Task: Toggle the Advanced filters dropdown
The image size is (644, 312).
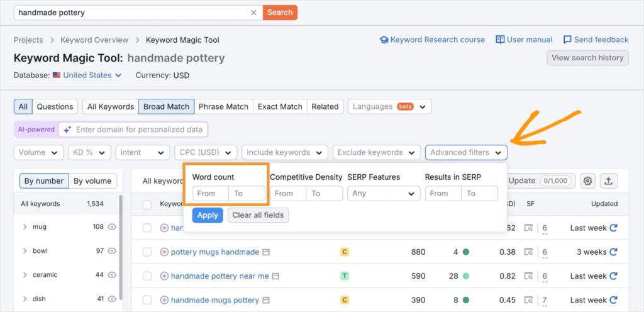Action: click(x=466, y=152)
